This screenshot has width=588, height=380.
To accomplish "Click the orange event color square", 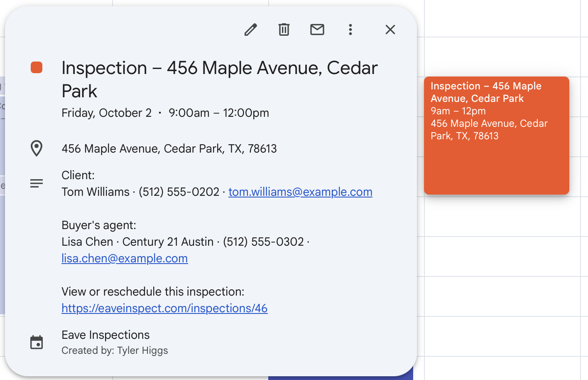I will 37,67.
